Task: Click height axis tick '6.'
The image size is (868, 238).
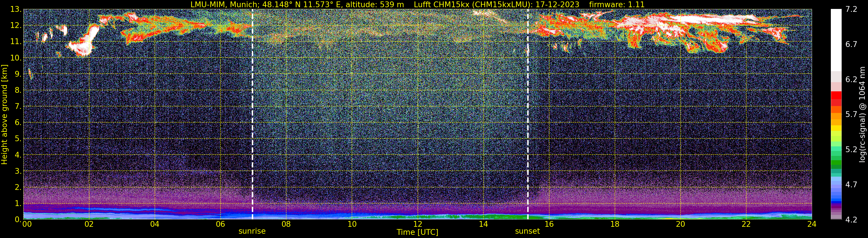Action: (18, 123)
